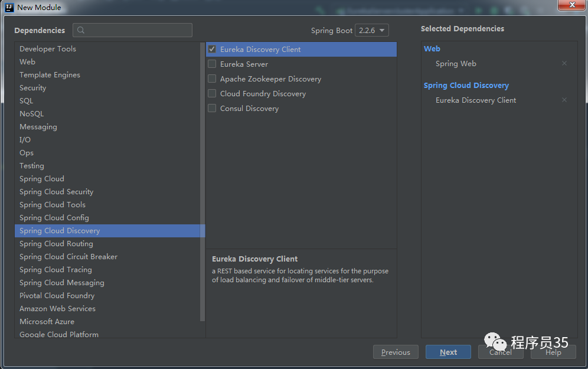Click the Cancel button
Image resolution: width=588 pixels, height=369 pixels.
501,352
